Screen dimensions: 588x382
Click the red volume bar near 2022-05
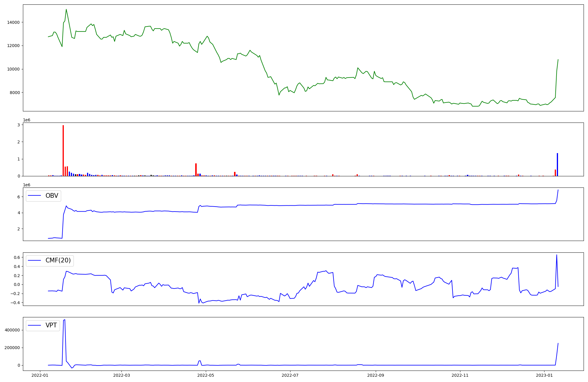(x=196, y=170)
